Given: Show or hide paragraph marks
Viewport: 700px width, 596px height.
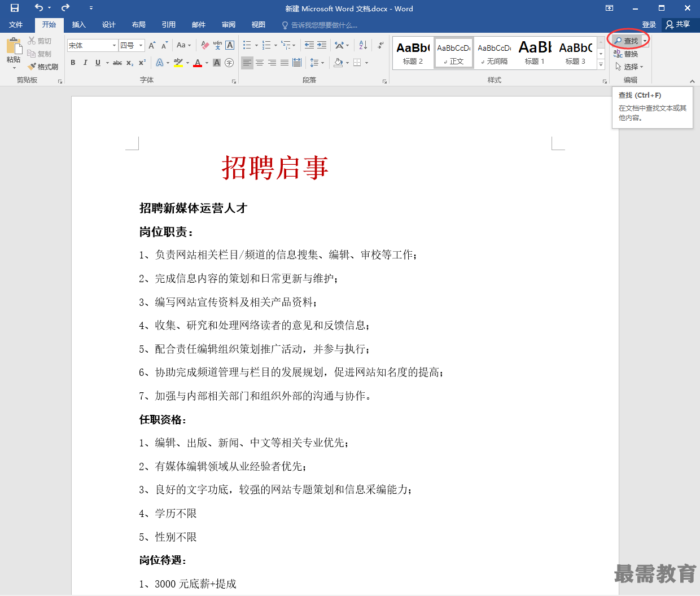Looking at the screenshot, I should (x=380, y=45).
